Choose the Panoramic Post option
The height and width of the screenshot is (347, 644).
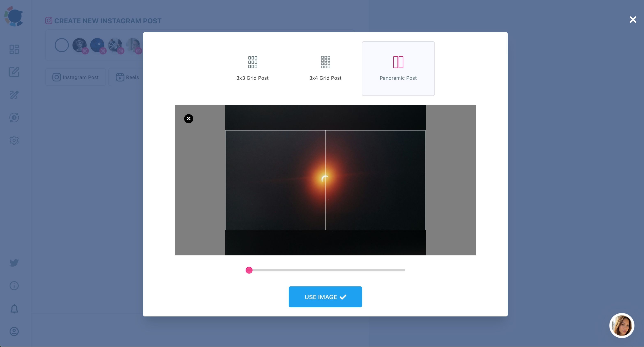pyautogui.click(x=398, y=68)
